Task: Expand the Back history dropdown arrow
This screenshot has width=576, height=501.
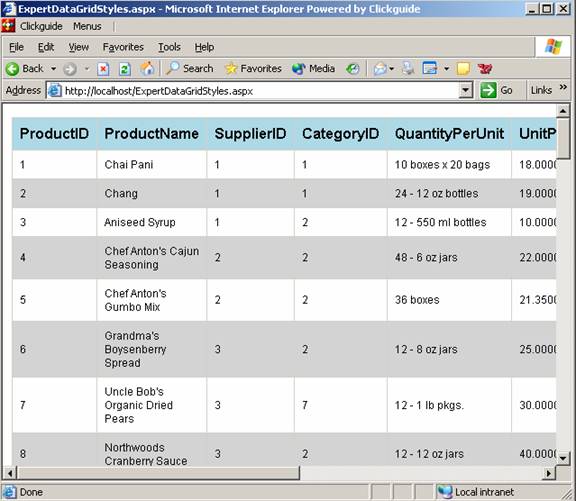Action: pyautogui.click(x=53, y=69)
